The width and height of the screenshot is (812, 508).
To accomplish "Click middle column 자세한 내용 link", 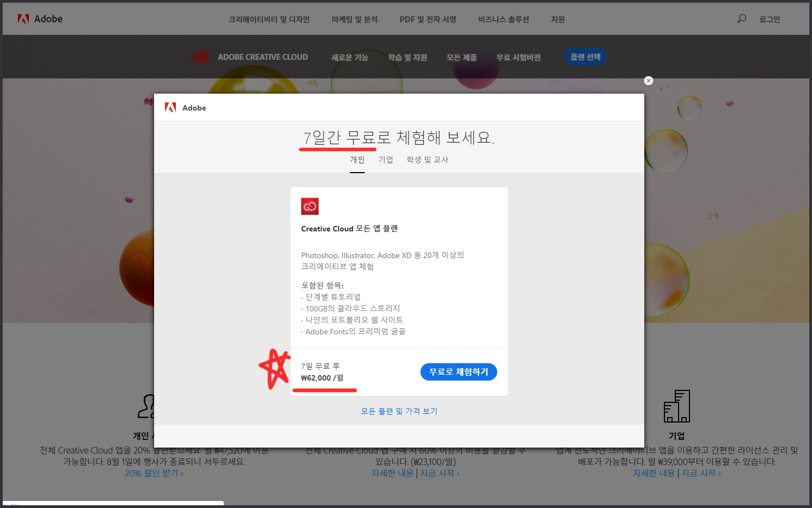I will pyautogui.click(x=393, y=474).
